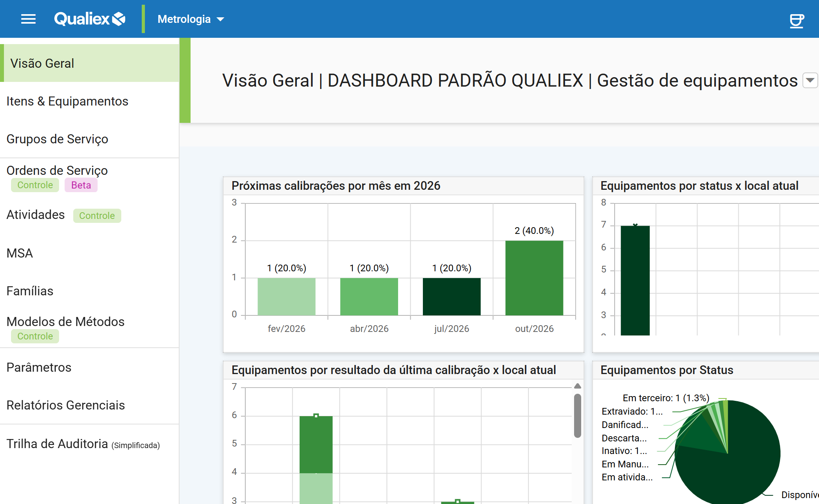Select Visão Geral in sidebar

[90, 63]
